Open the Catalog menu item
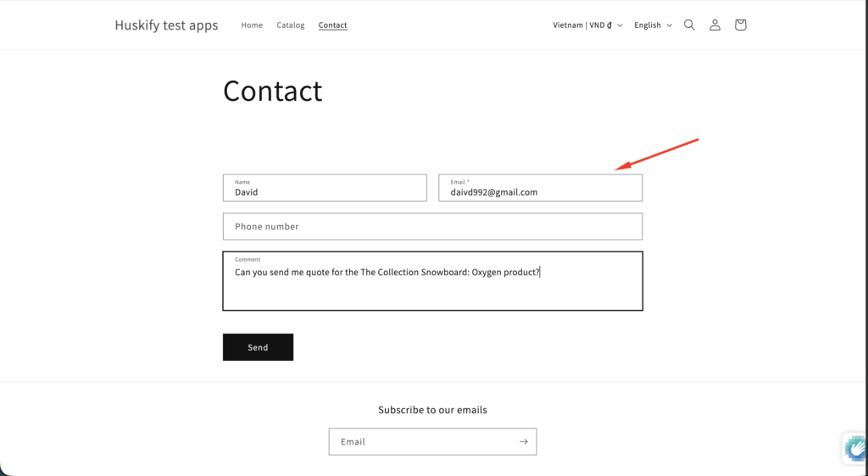The height and width of the screenshot is (476, 868). [291, 25]
